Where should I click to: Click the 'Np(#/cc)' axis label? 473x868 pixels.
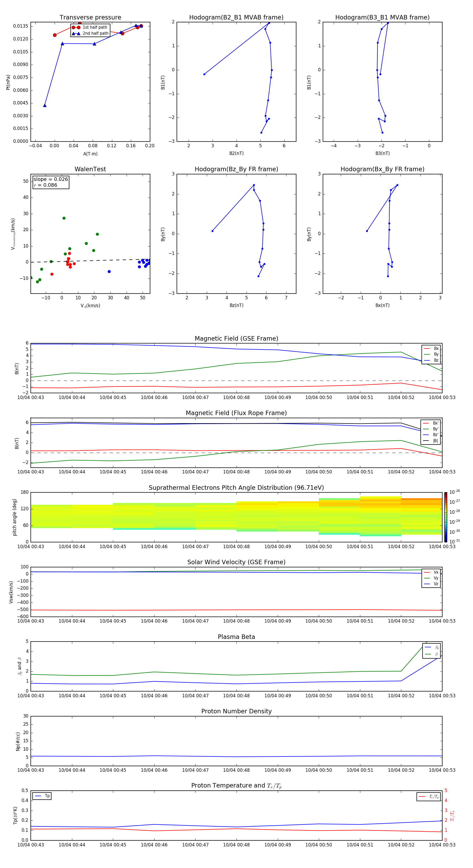[18, 741]
